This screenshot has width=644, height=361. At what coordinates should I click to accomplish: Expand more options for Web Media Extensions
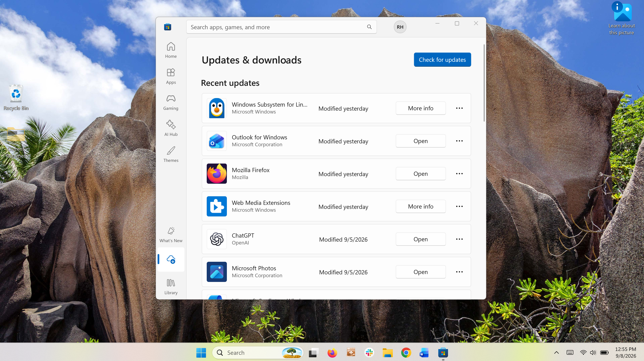459,206
